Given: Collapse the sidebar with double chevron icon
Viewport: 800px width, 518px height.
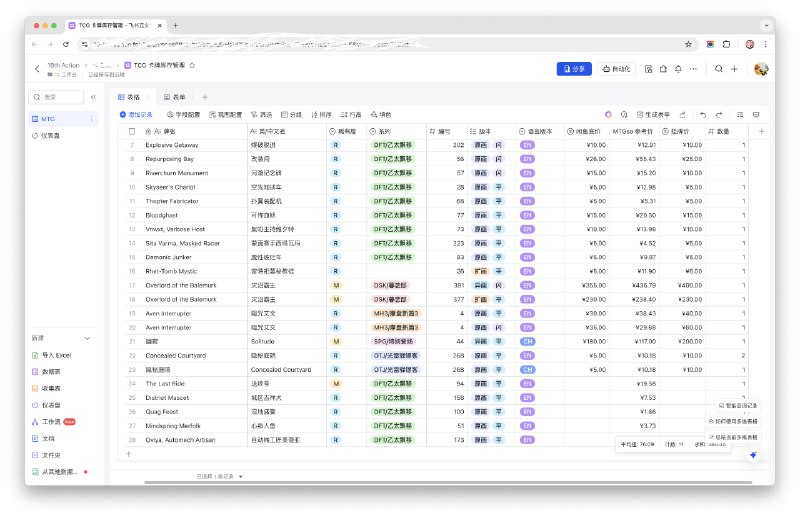Looking at the screenshot, I should (x=93, y=96).
